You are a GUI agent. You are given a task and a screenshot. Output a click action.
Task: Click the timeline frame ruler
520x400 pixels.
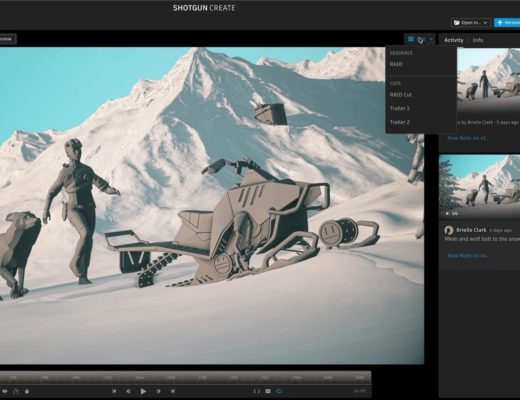pos(185,378)
